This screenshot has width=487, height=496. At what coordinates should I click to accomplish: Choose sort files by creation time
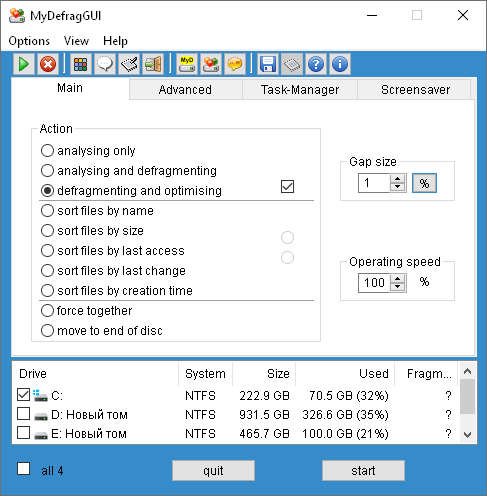(117, 291)
